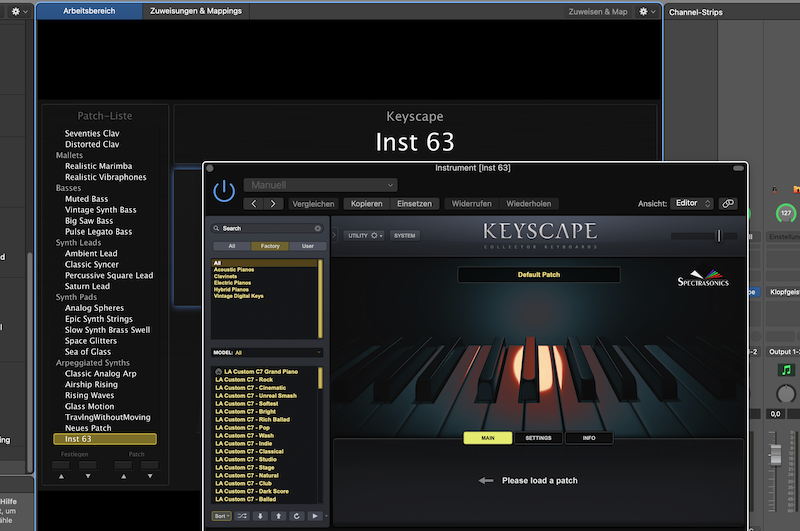Open the MODEL All dropdown
Screen dimensions: 800x531
267,352
